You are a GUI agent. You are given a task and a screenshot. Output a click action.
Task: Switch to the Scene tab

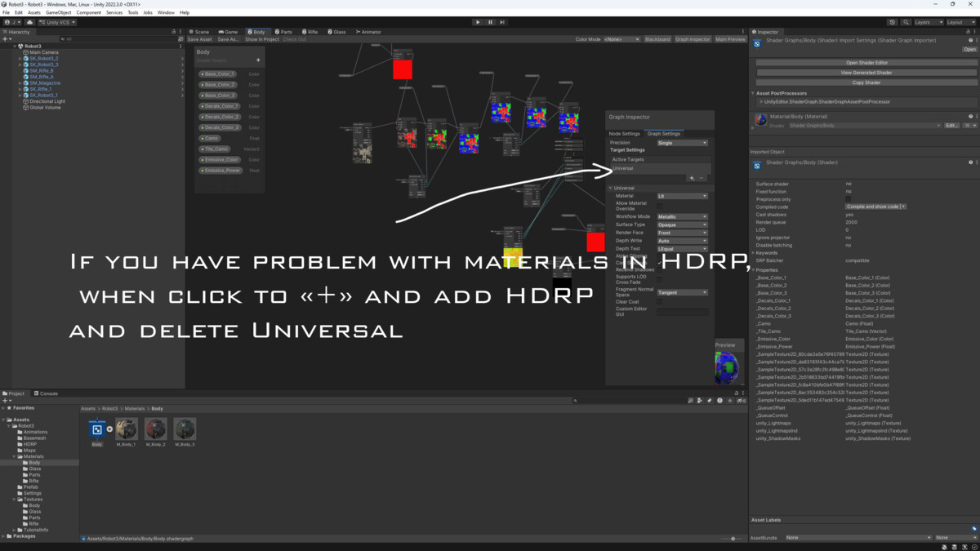200,32
